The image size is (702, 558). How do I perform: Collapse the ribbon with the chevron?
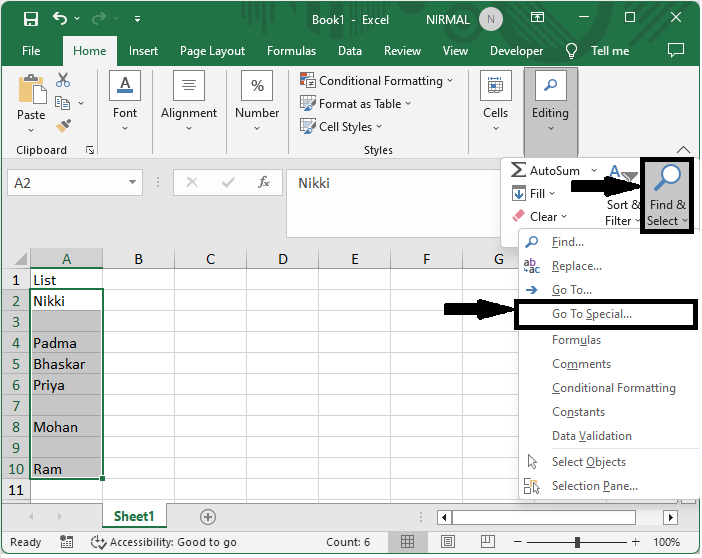(683, 149)
